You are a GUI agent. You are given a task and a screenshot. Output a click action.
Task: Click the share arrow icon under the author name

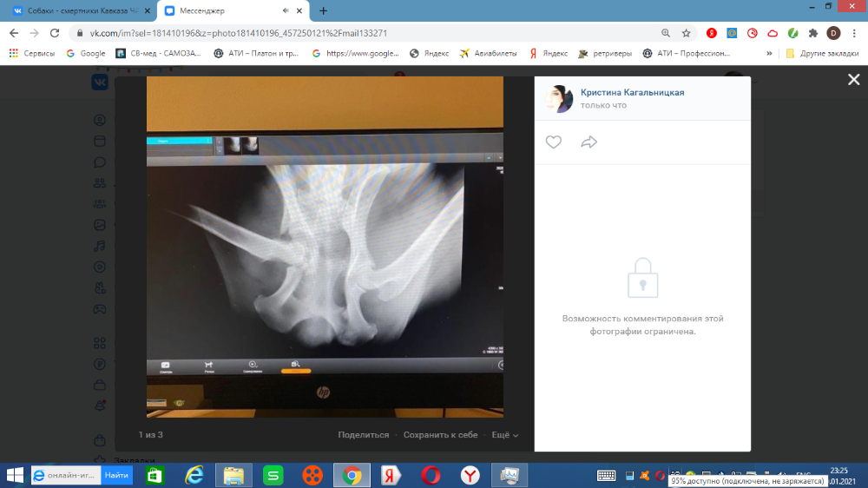click(589, 142)
